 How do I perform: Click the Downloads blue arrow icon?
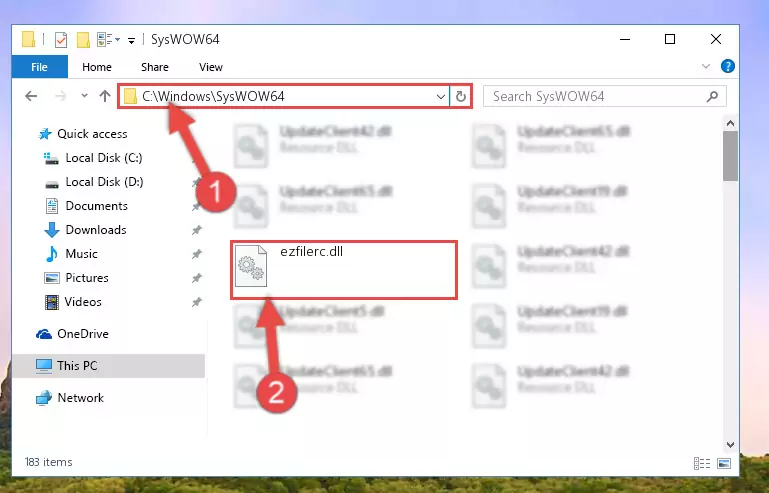click(x=51, y=230)
